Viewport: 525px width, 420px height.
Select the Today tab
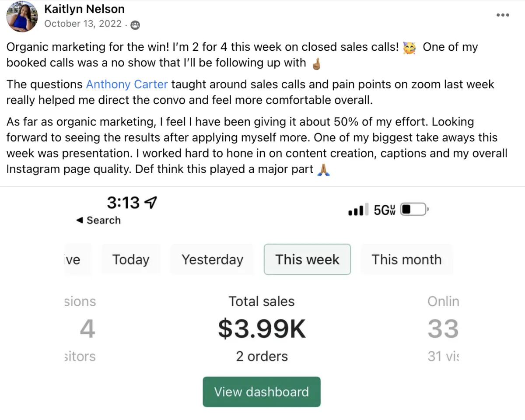click(x=131, y=259)
